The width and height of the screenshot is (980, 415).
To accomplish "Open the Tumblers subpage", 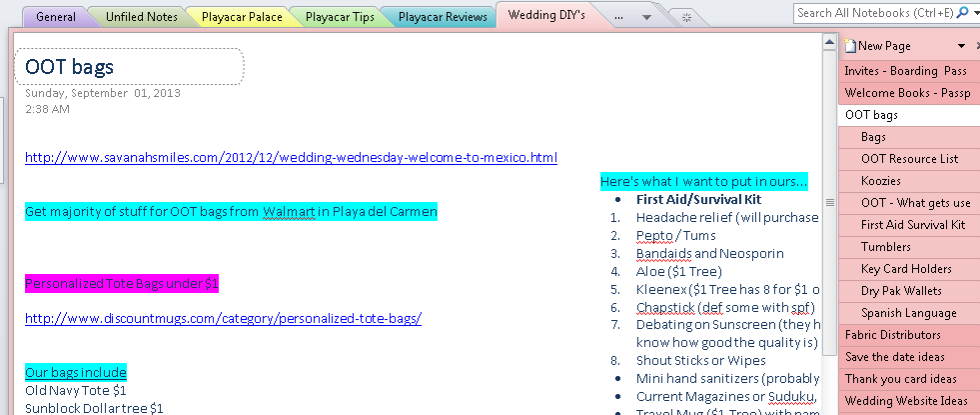I will tap(909, 247).
